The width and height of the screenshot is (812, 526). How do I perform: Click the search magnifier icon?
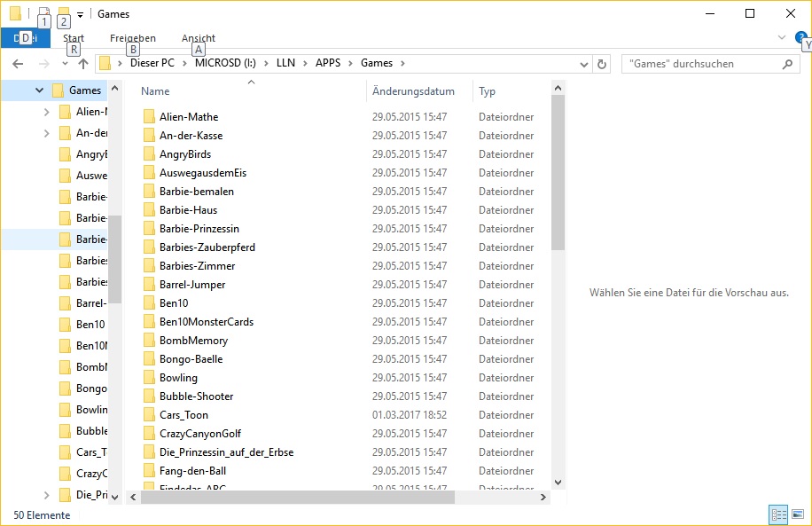(x=787, y=64)
